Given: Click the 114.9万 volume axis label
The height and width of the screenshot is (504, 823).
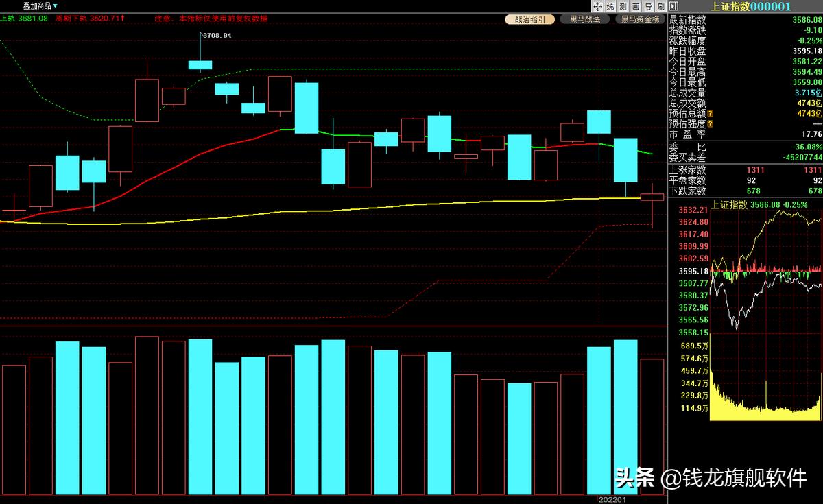Looking at the screenshot, I should point(694,408).
